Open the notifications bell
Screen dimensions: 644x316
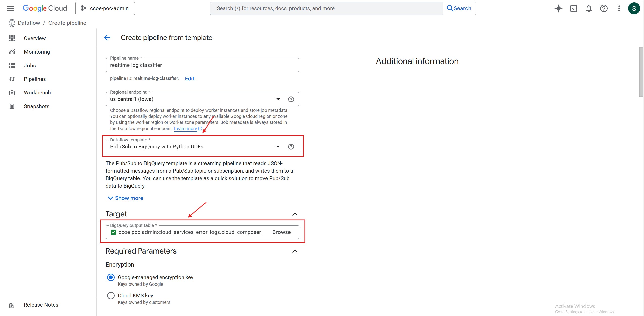[589, 8]
